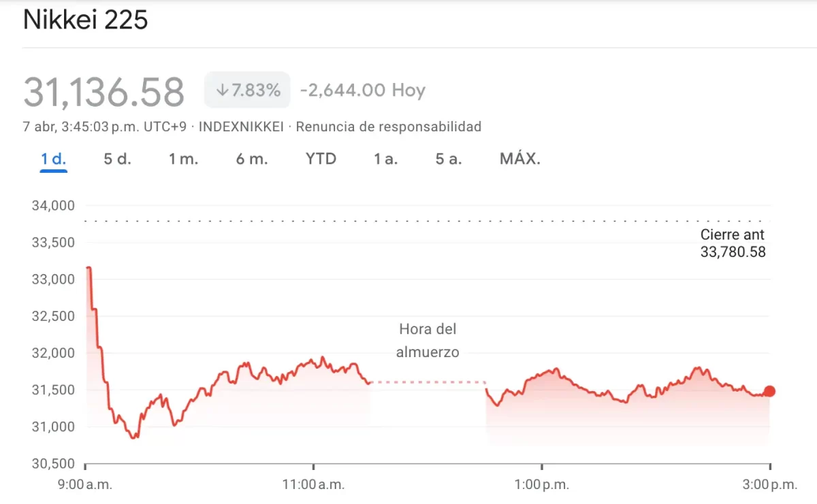Select the 1 d. time range tab

click(x=53, y=159)
